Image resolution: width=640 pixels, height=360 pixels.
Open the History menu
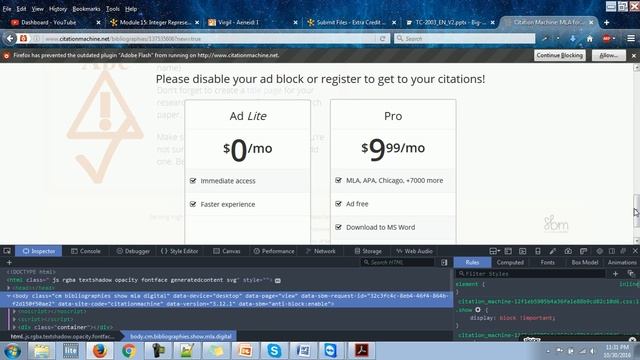[58, 9]
